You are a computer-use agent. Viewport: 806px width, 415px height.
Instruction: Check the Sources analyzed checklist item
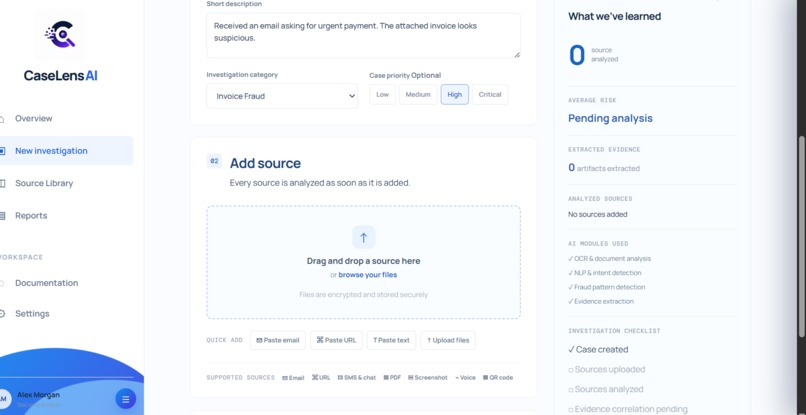tap(606, 389)
